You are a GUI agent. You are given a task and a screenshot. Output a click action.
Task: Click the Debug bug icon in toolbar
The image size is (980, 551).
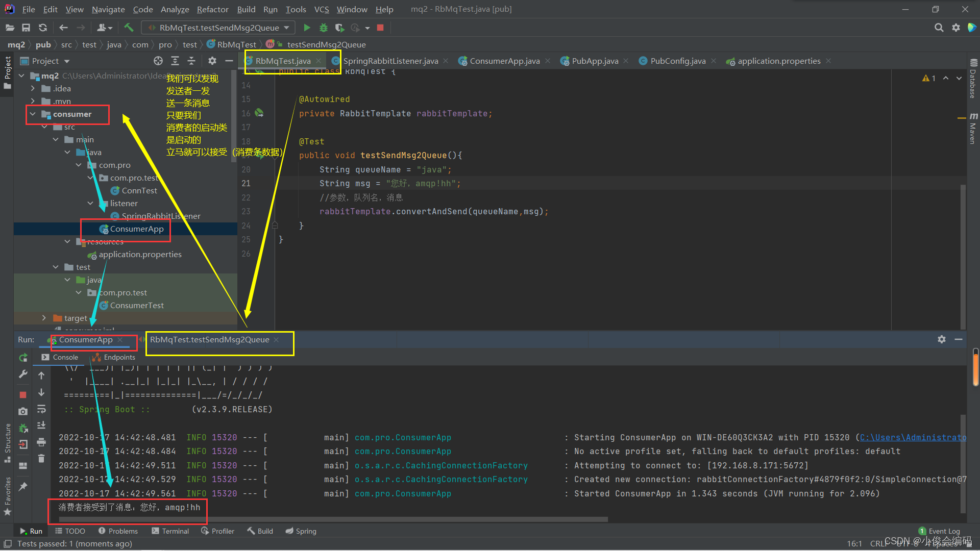click(323, 28)
